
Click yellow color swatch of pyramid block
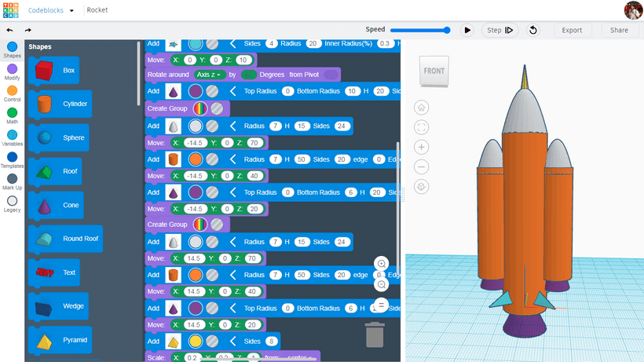[x=196, y=341]
